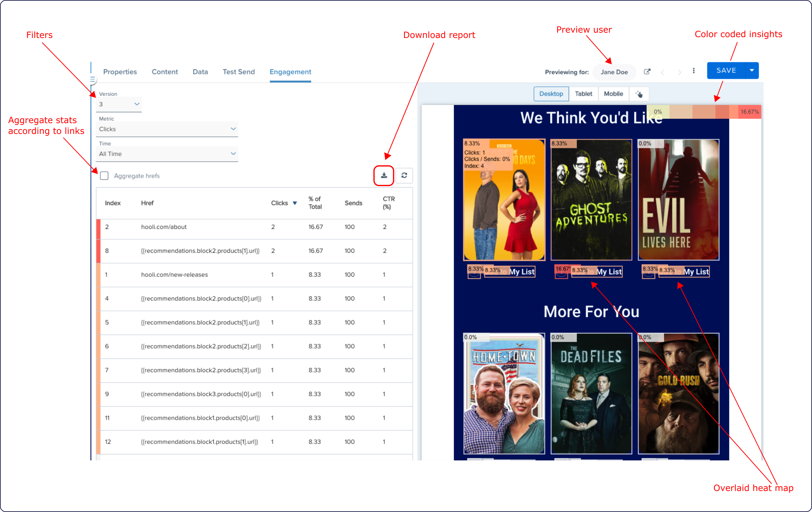Expand the SAVE button dropdown arrow
The image size is (812, 512).
[752, 71]
